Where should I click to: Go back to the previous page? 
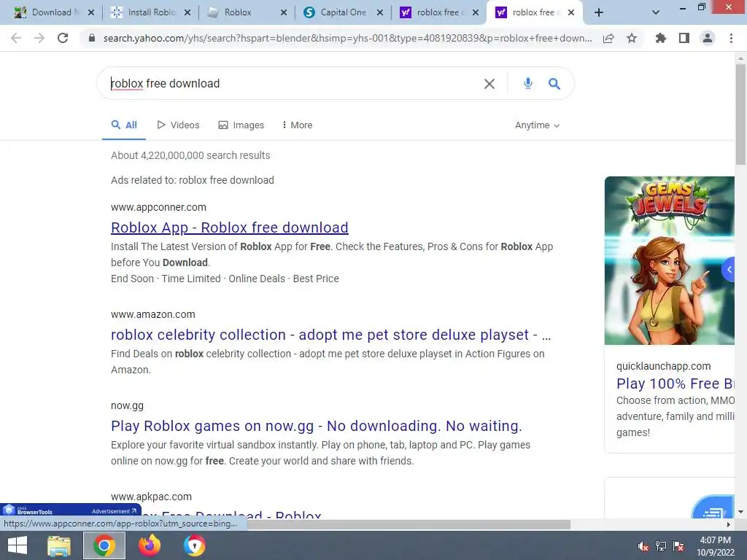16,38
